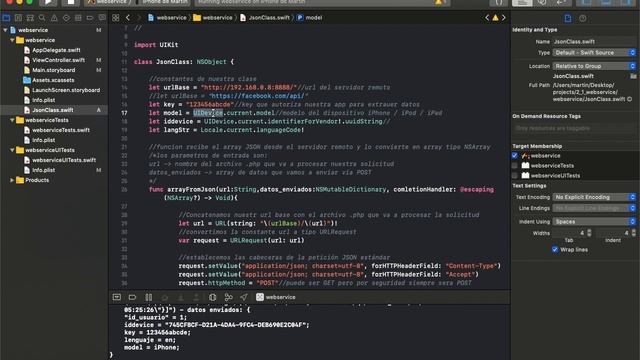Open the Find navigator magnifier
Screen dimensions: 640x360
[42, 18]
